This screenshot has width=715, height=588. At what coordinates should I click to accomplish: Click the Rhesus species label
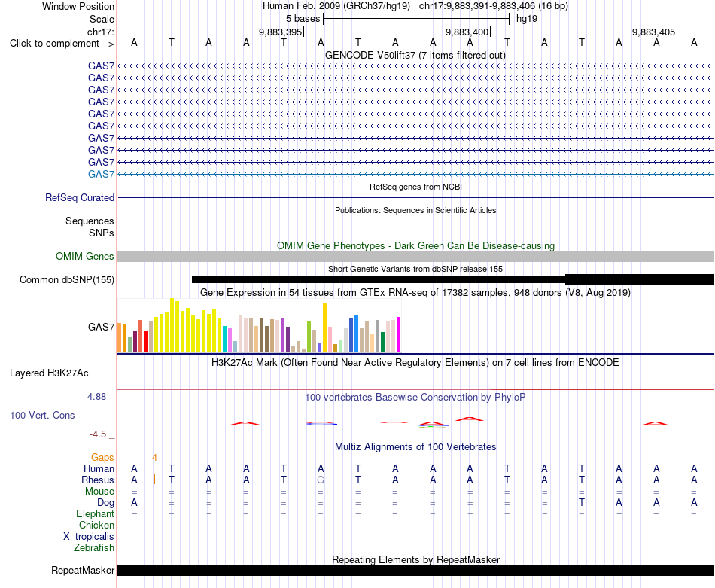(98, 480)
